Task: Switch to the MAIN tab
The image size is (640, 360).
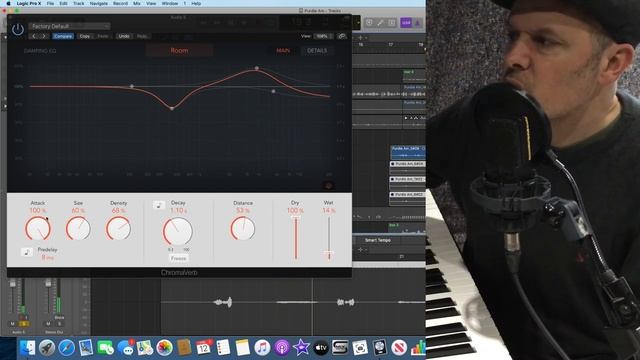Action: (x=283, y=51)
